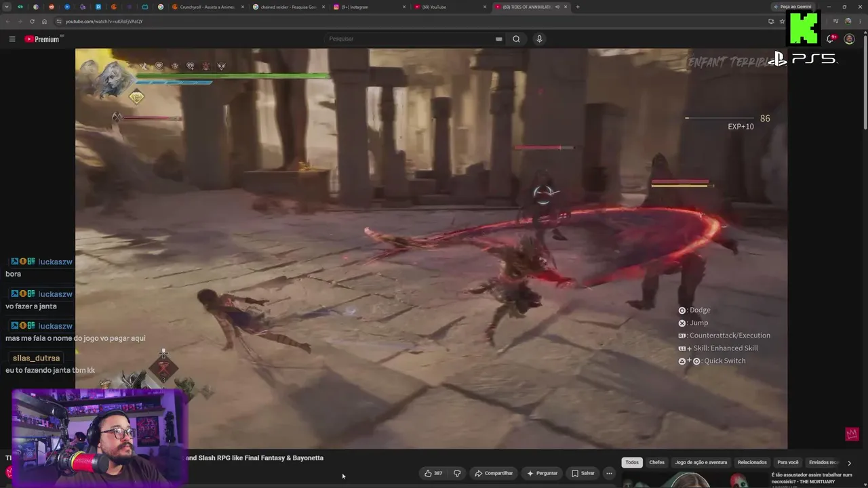Open the Chrome profile avatar
Screen dimensions: 868x488
click(x=848, y=21)
